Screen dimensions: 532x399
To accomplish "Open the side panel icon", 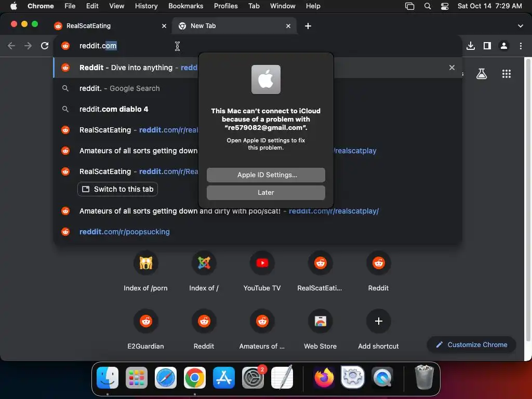I will click(x=487, y=46).
